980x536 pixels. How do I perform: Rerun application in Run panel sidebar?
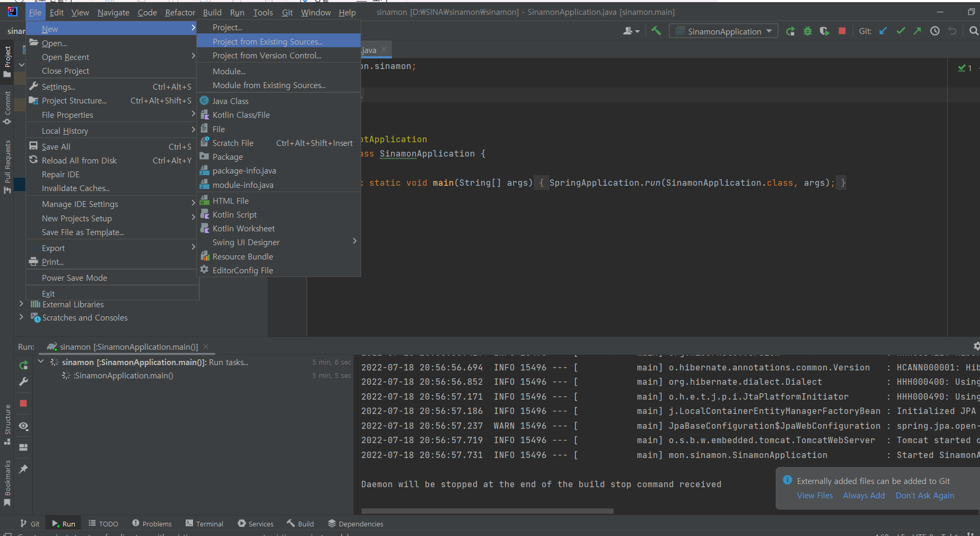coord(23,365)
